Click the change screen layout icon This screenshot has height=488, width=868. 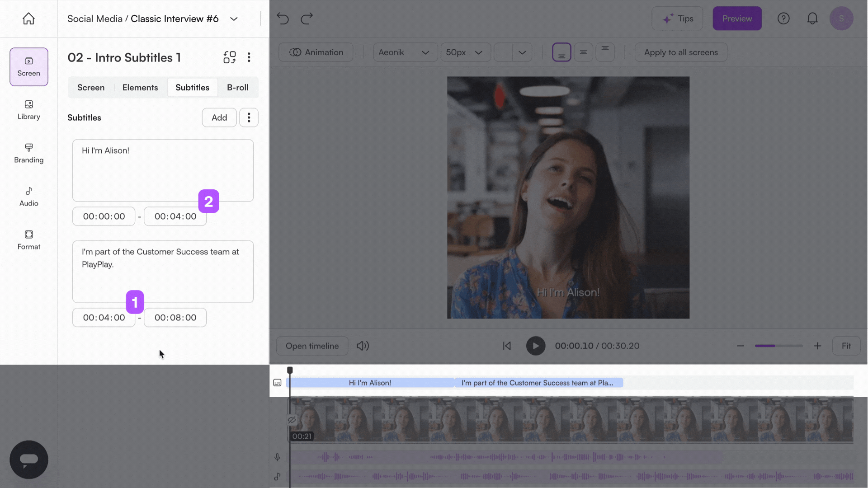230,57
